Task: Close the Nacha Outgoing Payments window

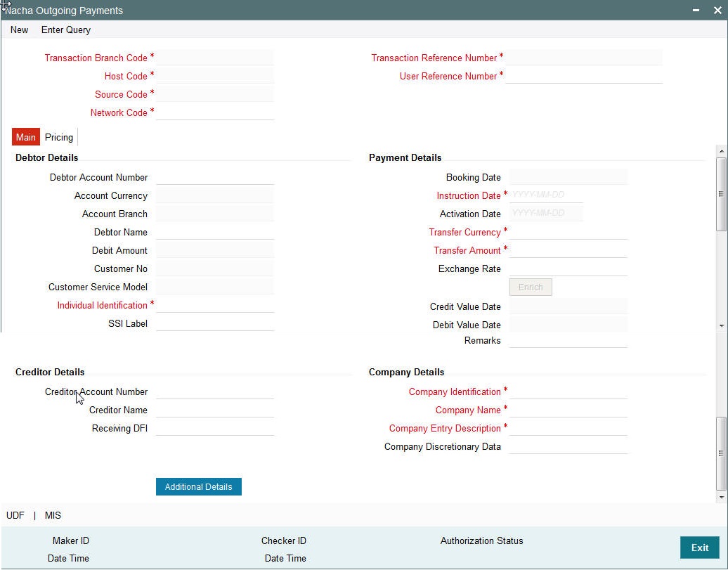Action: [x=717, y=11]
